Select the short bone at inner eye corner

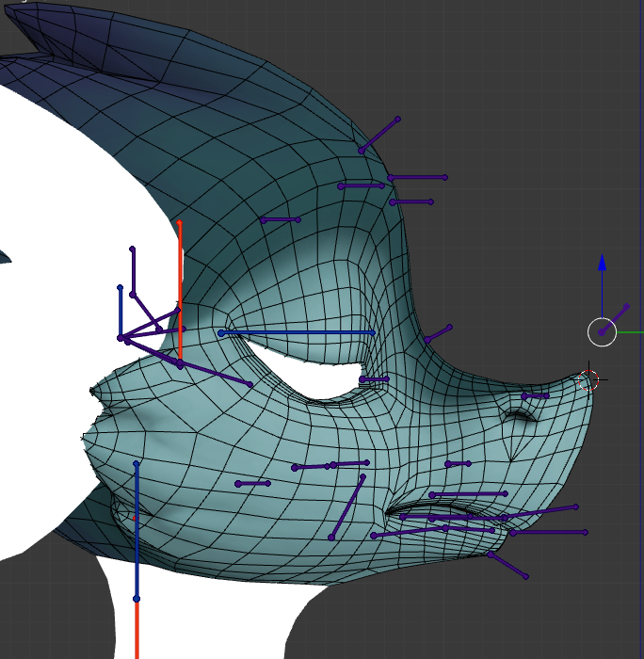click(374, 379)
